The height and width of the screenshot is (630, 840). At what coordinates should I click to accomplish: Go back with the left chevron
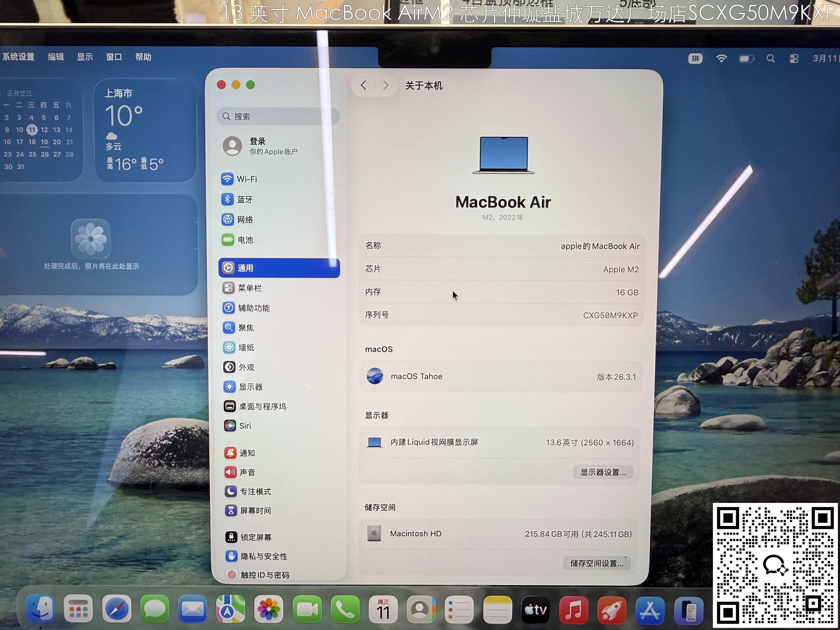click(363, 85)
